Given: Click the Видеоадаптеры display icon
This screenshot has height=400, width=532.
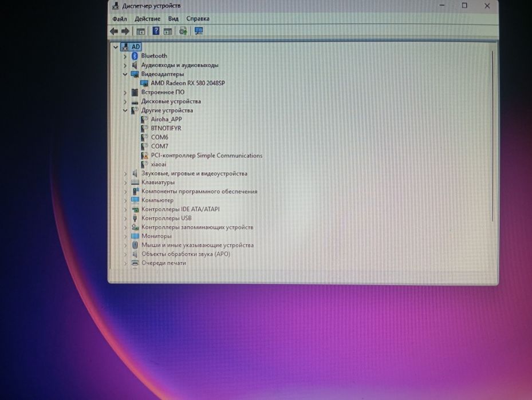Looking at the screenshot, I should [x=135, y=74].
